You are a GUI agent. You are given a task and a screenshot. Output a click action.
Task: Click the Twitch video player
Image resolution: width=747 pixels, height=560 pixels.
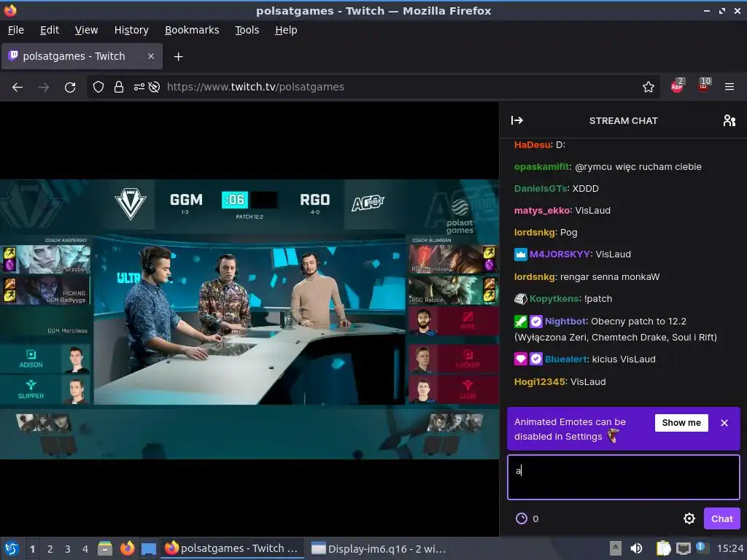point(249,319)
